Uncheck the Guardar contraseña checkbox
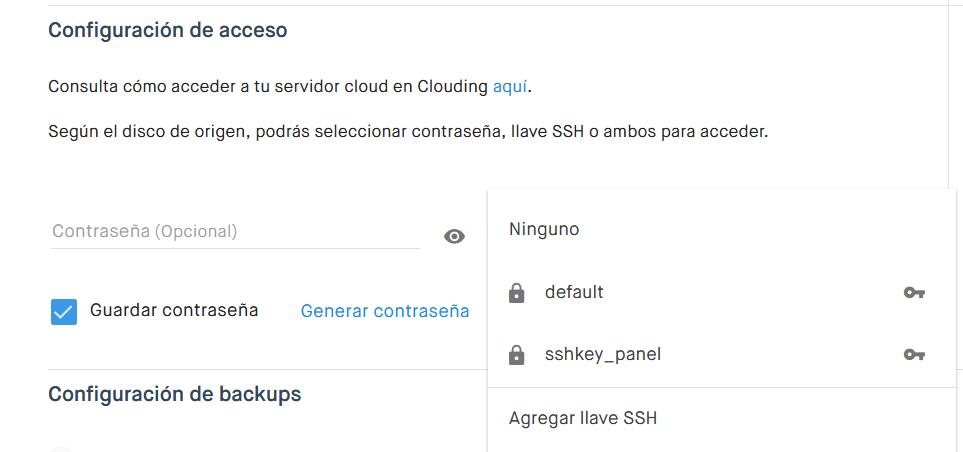This screenshot has width=963, height=452. [64, 312]
